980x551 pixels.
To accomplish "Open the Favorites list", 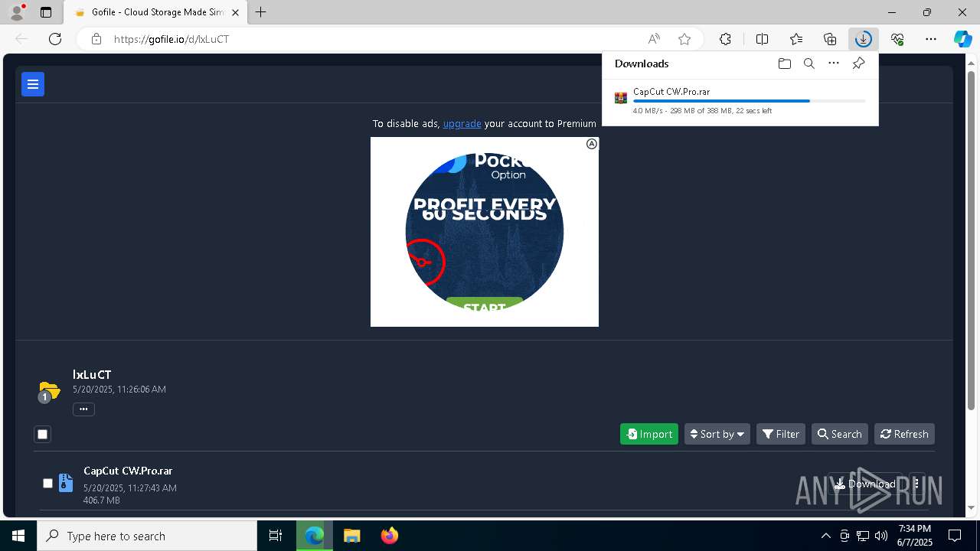I will (796, 39).
